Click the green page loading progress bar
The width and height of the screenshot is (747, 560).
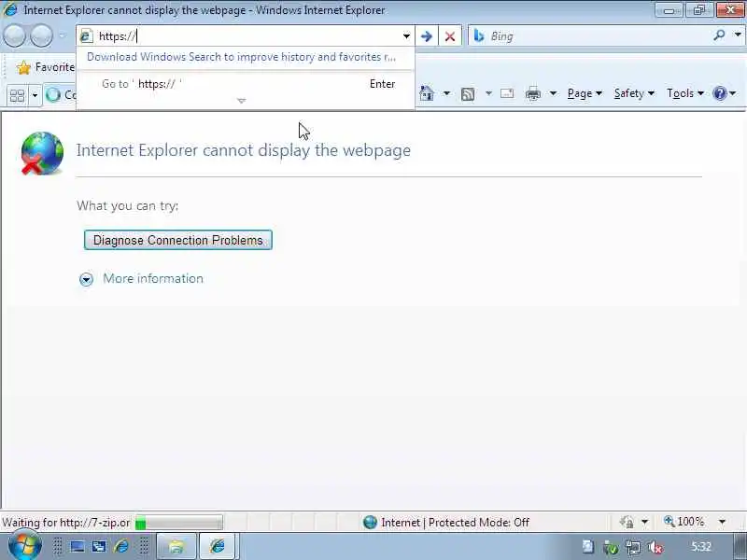pyautogui.click(x=179, y=523)
